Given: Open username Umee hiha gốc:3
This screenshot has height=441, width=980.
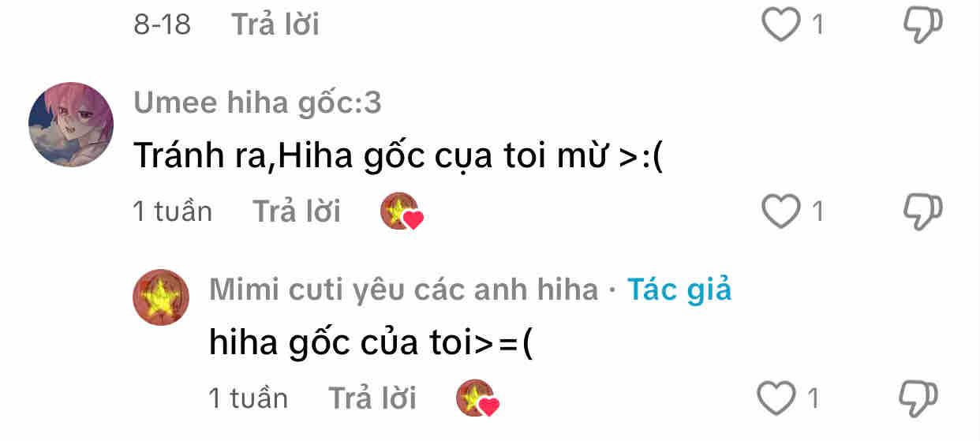Looking at the screenshot, I should click(x=257, y=103).
